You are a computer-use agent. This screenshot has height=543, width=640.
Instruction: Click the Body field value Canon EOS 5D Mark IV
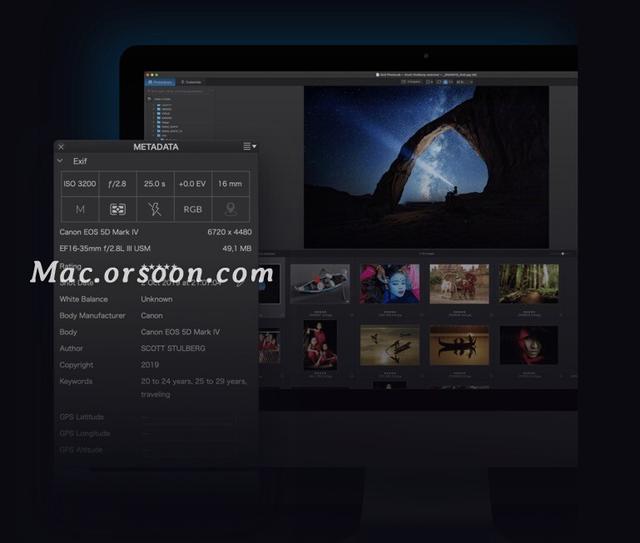(180, 332)
